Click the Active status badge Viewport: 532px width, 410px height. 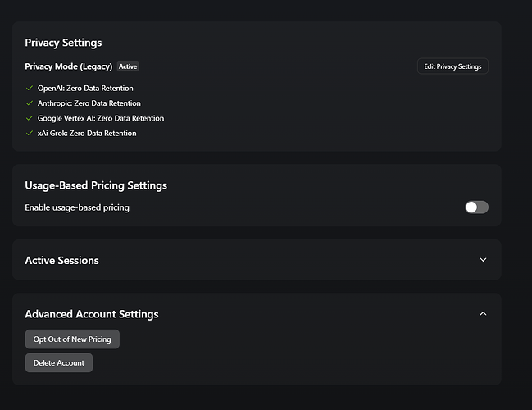click(x=128, y=66)
